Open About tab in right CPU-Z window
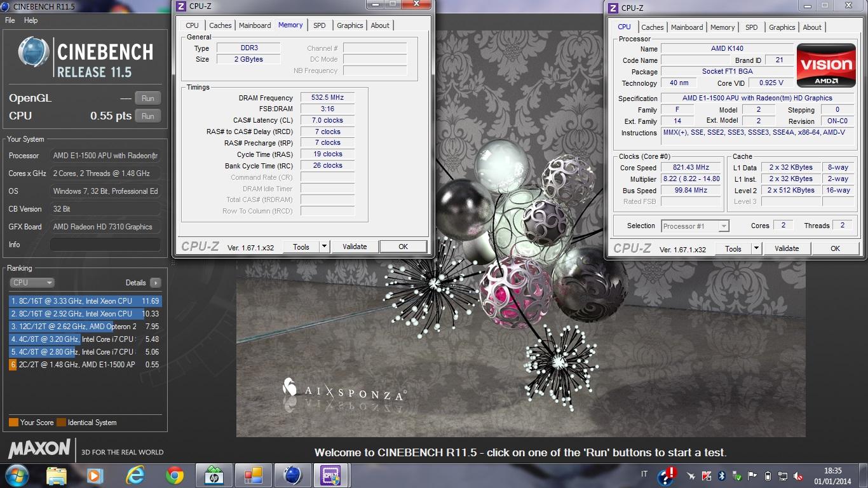Viewport: 868px width, 488px height. coord(812,27)
